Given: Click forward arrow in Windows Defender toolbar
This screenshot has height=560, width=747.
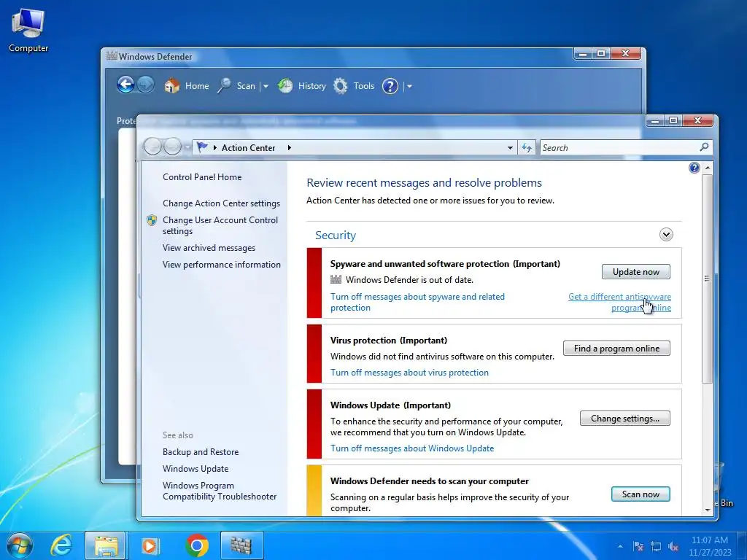Looking at the screenshot, I should 145,85.
